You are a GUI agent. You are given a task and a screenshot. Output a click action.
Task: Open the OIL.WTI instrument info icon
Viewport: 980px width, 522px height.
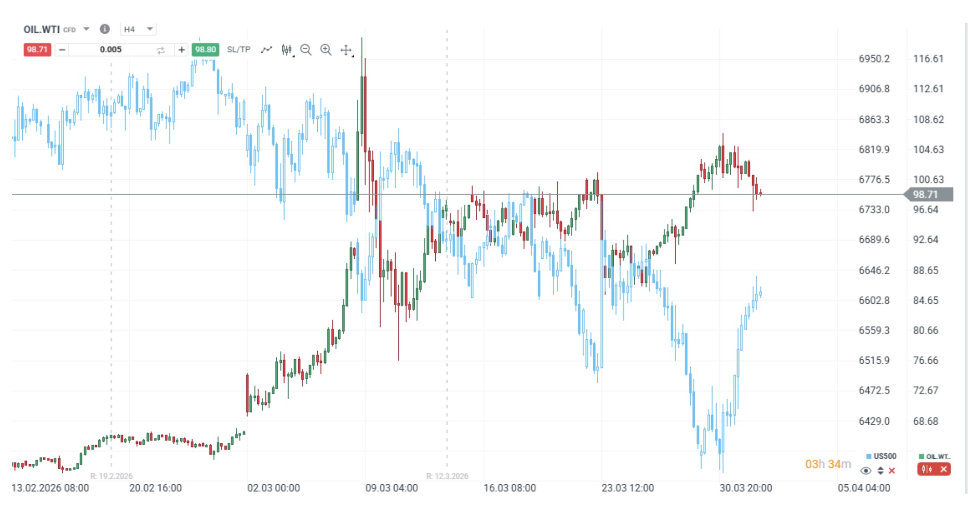point(105,29)
